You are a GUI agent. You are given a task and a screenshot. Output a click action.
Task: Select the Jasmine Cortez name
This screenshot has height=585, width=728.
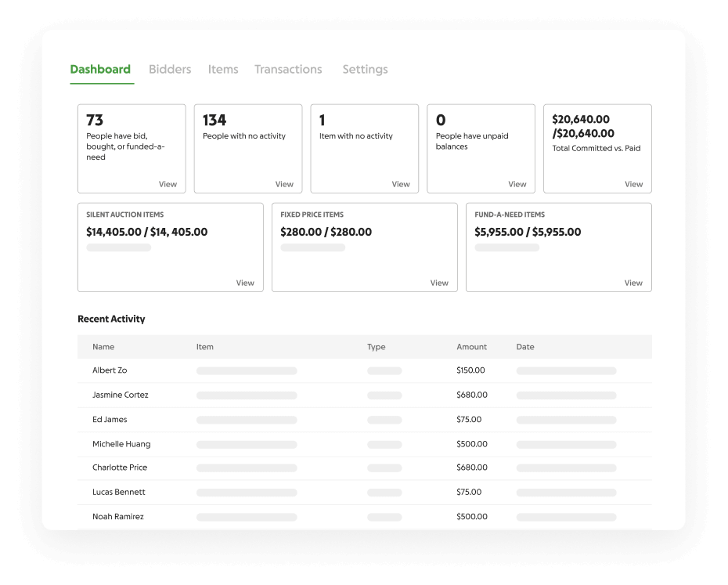click(x=121, y=395)
